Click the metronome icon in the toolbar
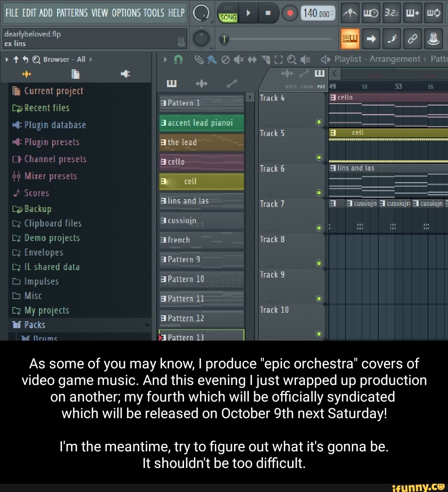Screen dimensions: 448x492 point(350,13)
